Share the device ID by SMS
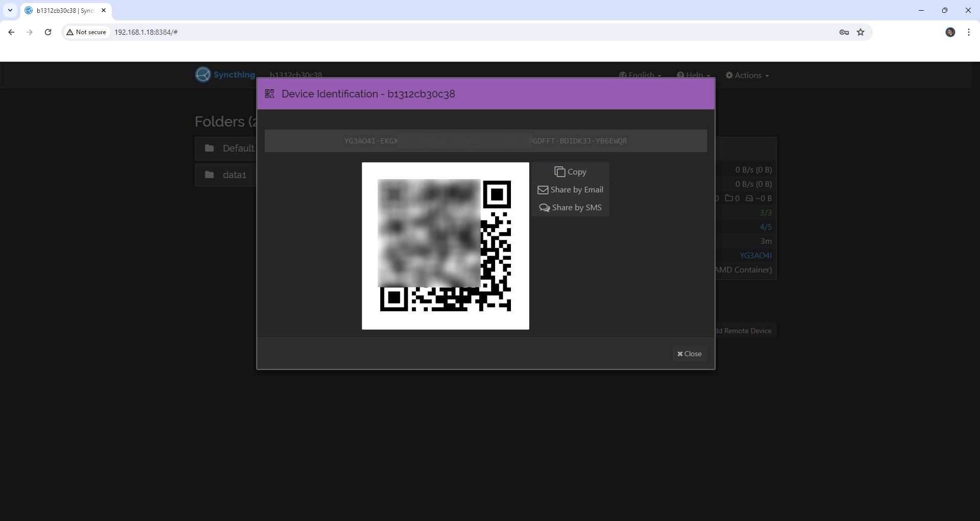 [570, 208]
